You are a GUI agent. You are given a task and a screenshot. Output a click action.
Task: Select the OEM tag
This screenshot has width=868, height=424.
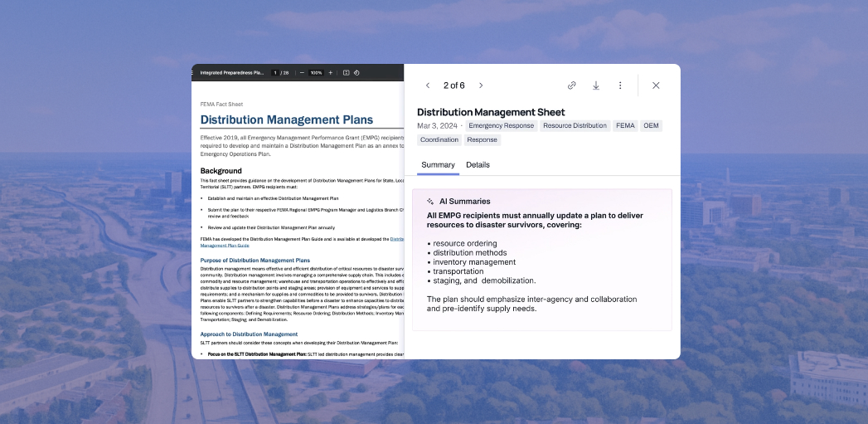coord(651,126)
